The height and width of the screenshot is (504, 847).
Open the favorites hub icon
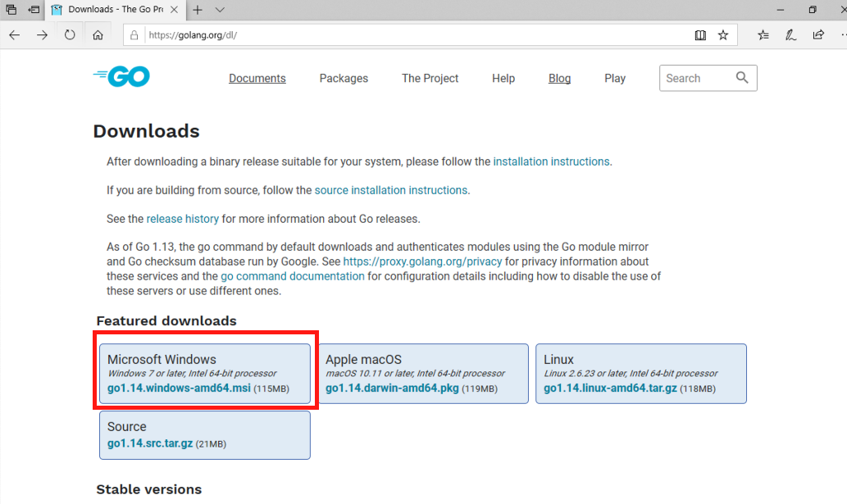pos(763,35)
